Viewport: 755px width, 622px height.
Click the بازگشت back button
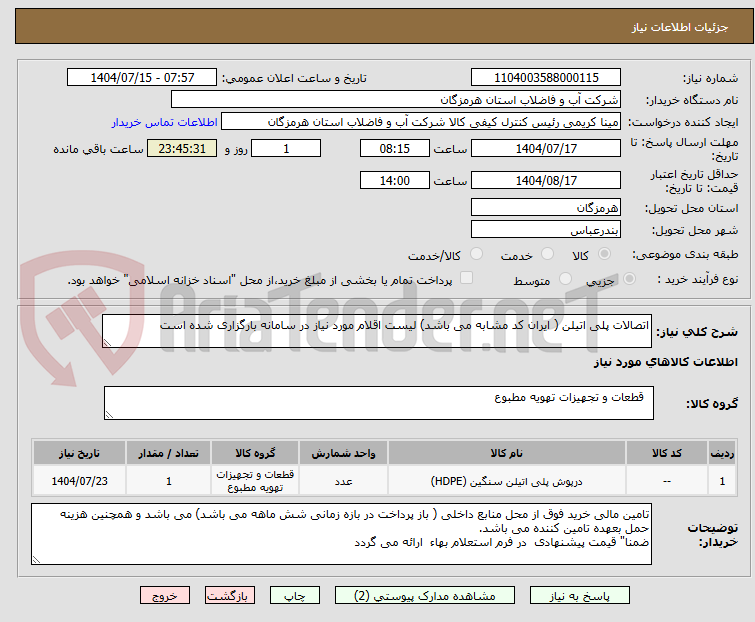(x=230, y=596)
